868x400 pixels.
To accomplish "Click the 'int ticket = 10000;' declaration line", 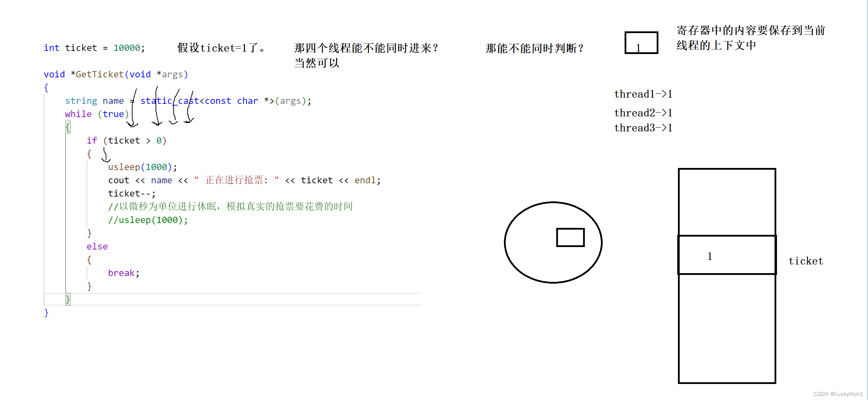I will (x=94, y=48).
